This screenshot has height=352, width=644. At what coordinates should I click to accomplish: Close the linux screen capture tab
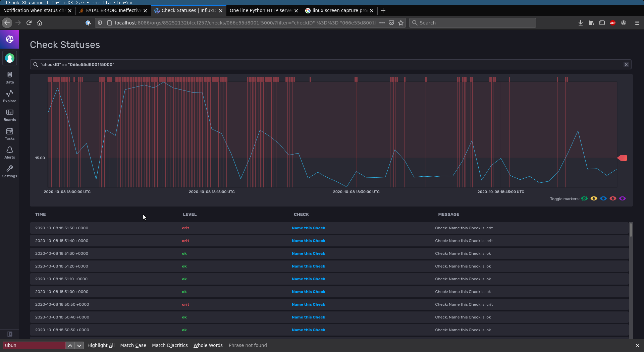[x=372, y=11]
